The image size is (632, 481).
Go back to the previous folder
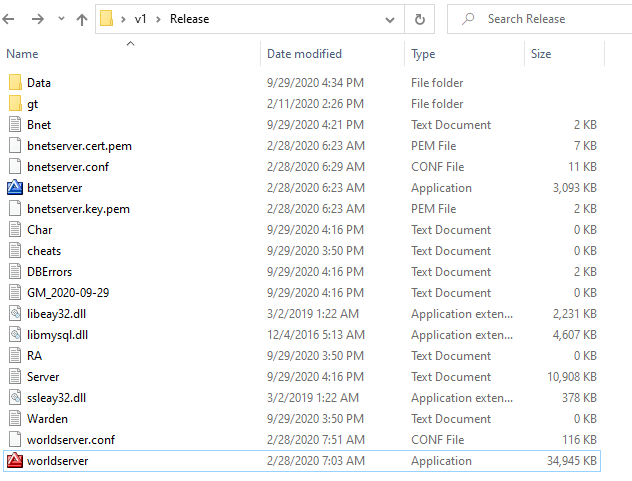(x=8, y=19)
